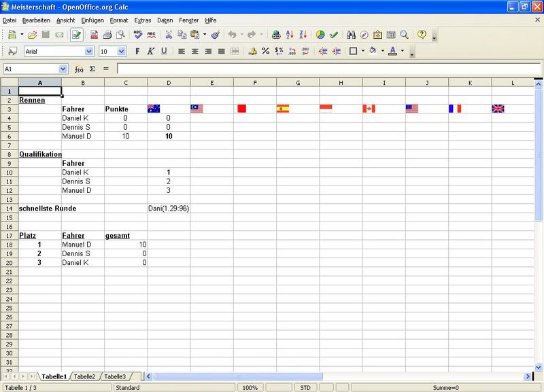This screenshot has width=544, height=392.
Task: Print the file directly
Action: [x=107, y=35]
